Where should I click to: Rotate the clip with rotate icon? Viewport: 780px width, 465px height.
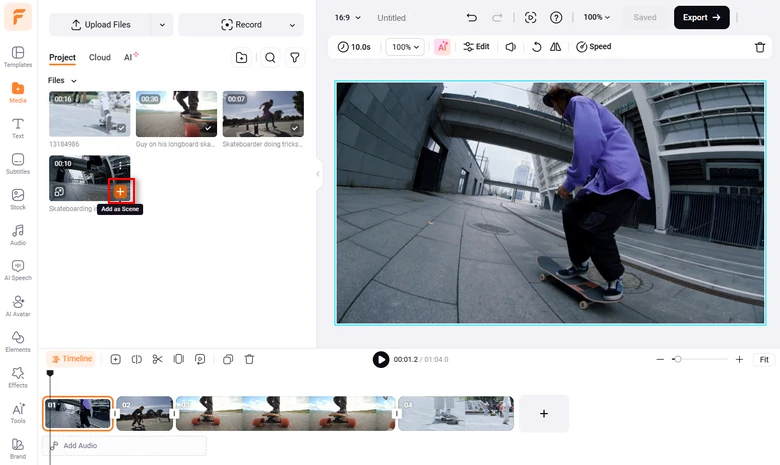click(536, 47)
